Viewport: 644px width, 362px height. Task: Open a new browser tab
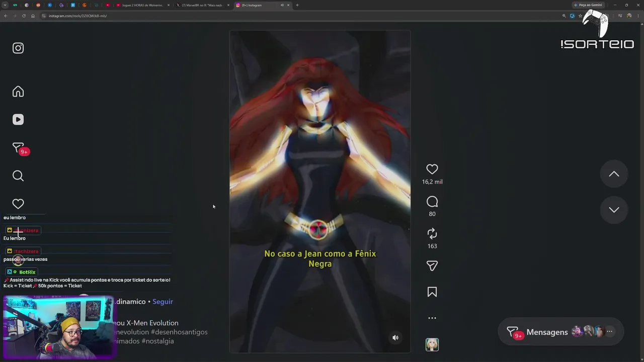(297, 5)
